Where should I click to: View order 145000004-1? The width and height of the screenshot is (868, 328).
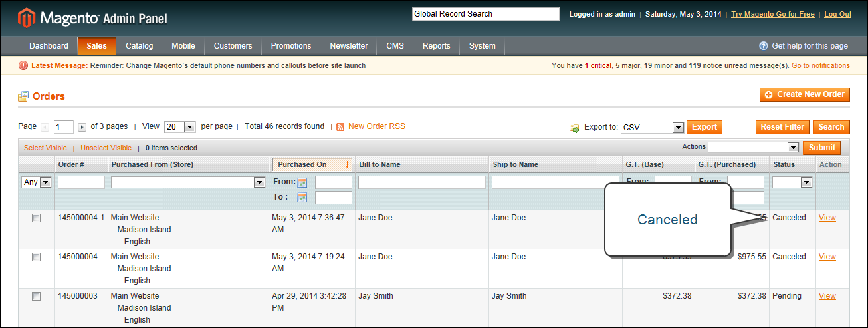[x=827, y=218]
